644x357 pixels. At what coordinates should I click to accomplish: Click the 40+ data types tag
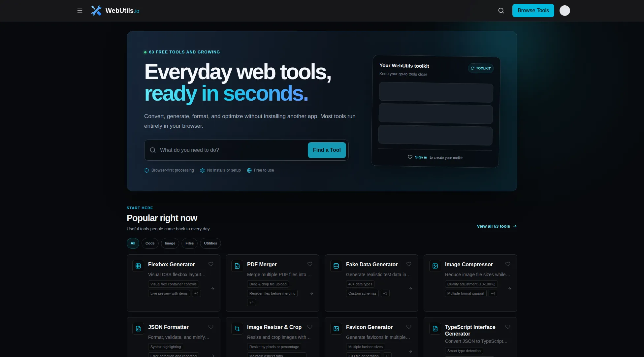coord(360,284)
